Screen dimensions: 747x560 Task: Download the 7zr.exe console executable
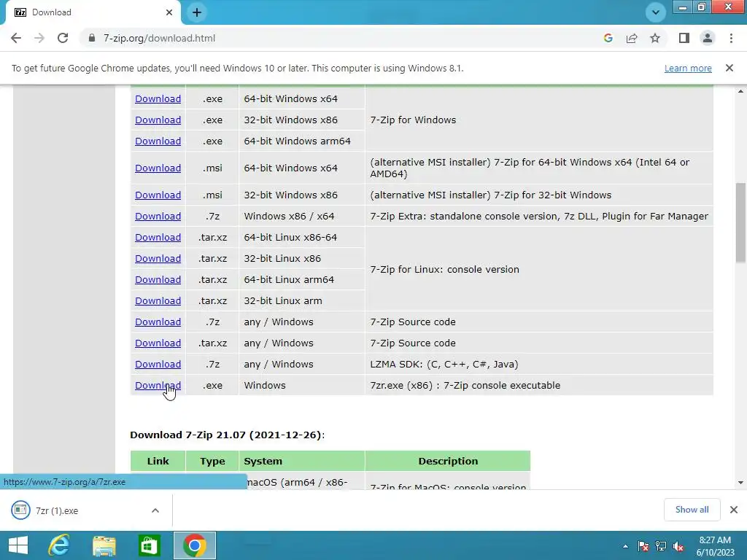tap(158, 385)
